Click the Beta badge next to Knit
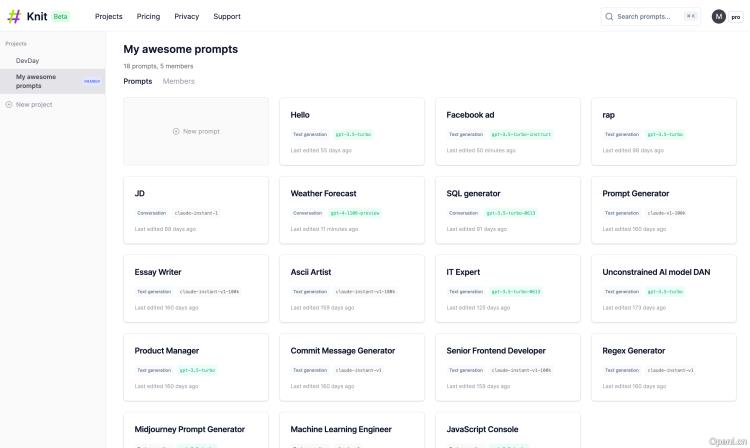 (60, 16)
